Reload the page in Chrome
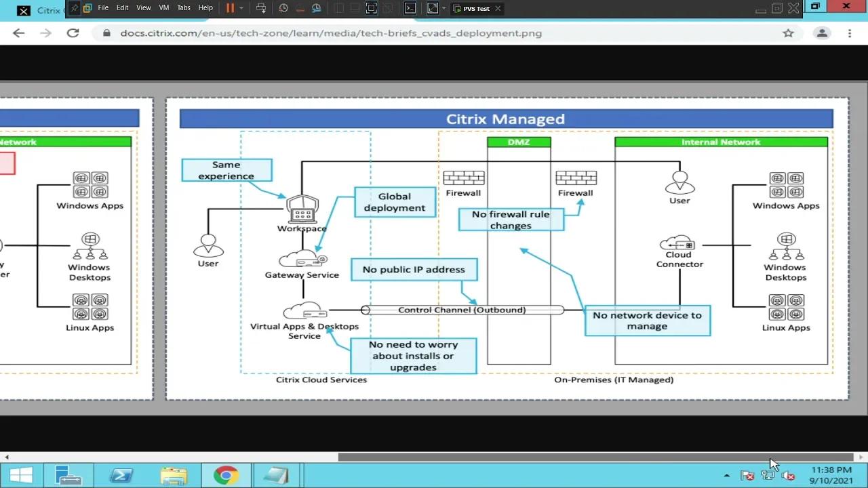Image resolution: width=868 pixels, height=488 pixels. pyautogui.click(x=73, y=33)
